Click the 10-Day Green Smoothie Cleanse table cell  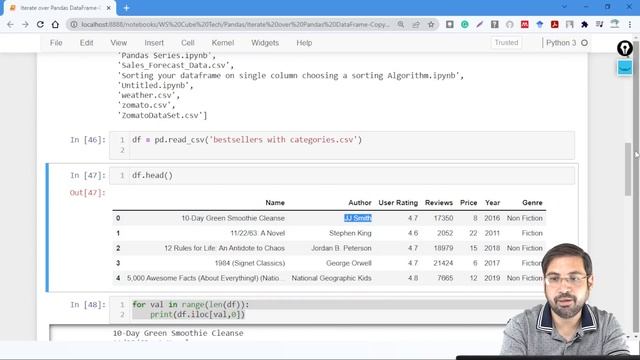[233, 218]
